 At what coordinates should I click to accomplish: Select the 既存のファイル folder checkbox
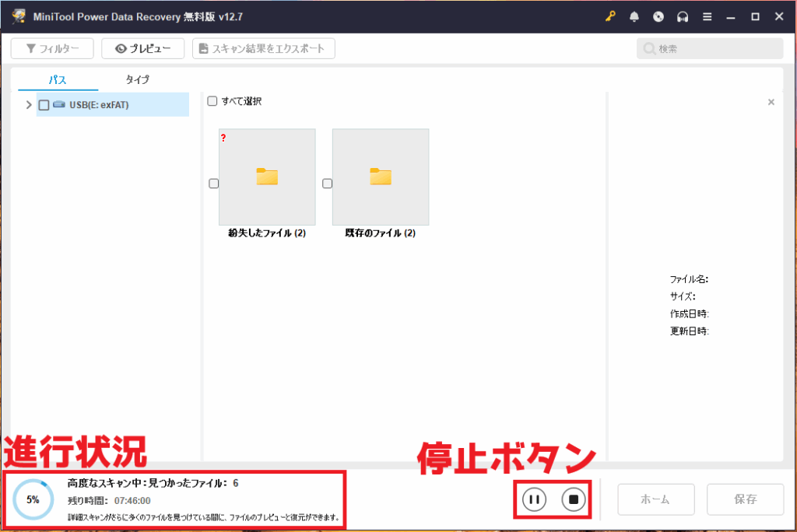[328, 184]
